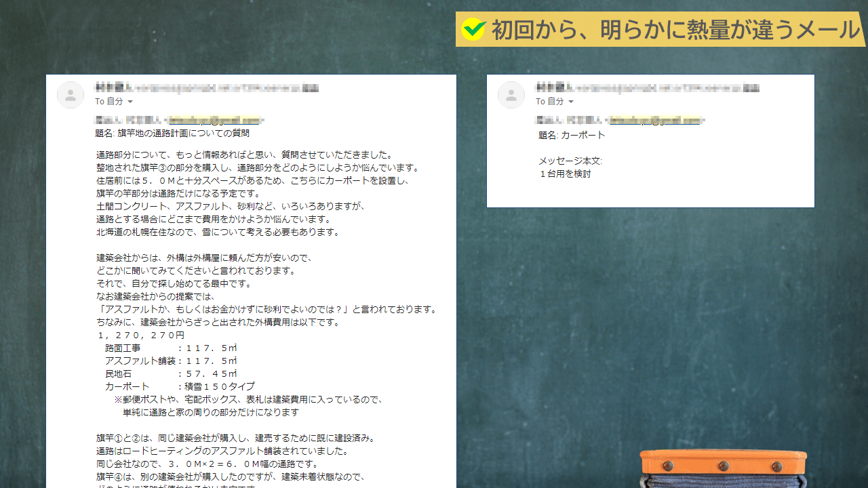The width and height of the screenshot is (868, 488).
Task: Expand the 'To 自分' recipient arrow in right email
Action: [x=571, y=102]
